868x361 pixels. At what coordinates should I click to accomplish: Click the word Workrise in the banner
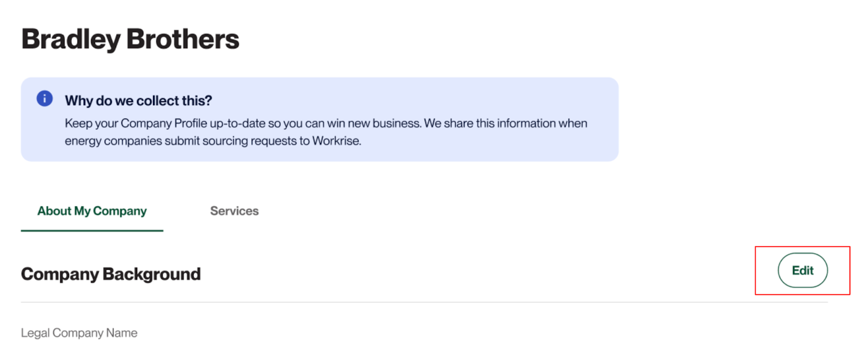(x=336, y=141)
